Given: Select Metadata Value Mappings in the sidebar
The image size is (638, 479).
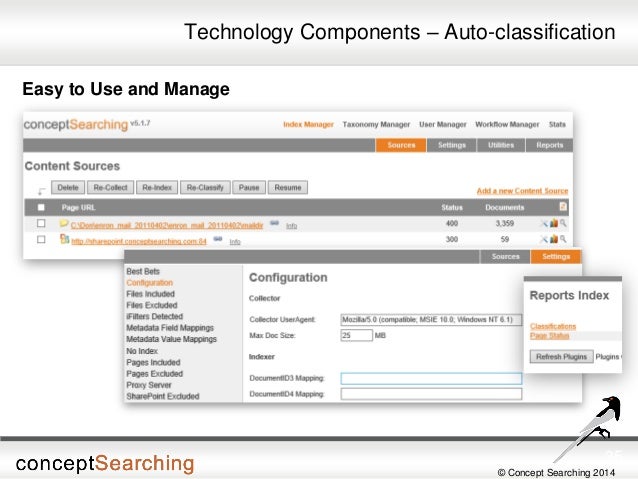Looking at the screenshot, I should point(171,339).
